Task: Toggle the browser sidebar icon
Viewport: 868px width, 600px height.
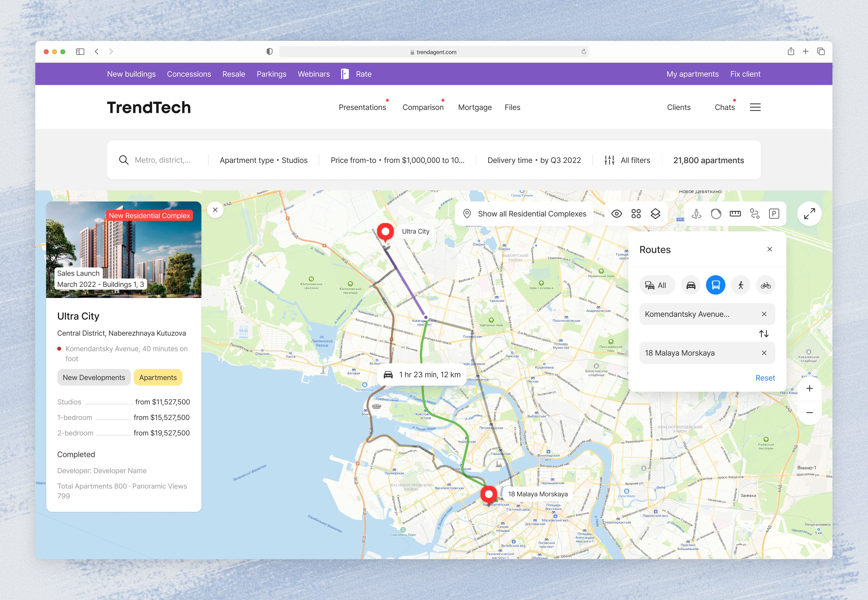Action: 80,51
